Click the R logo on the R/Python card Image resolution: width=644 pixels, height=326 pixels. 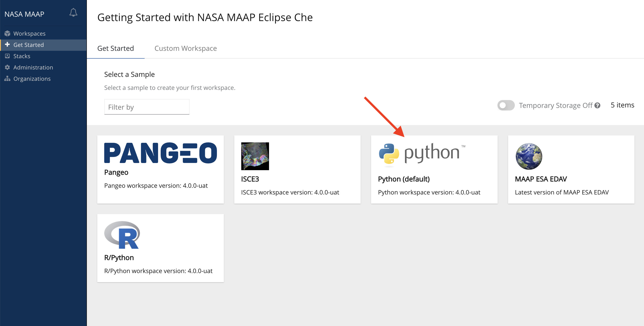tap(122, 235)
